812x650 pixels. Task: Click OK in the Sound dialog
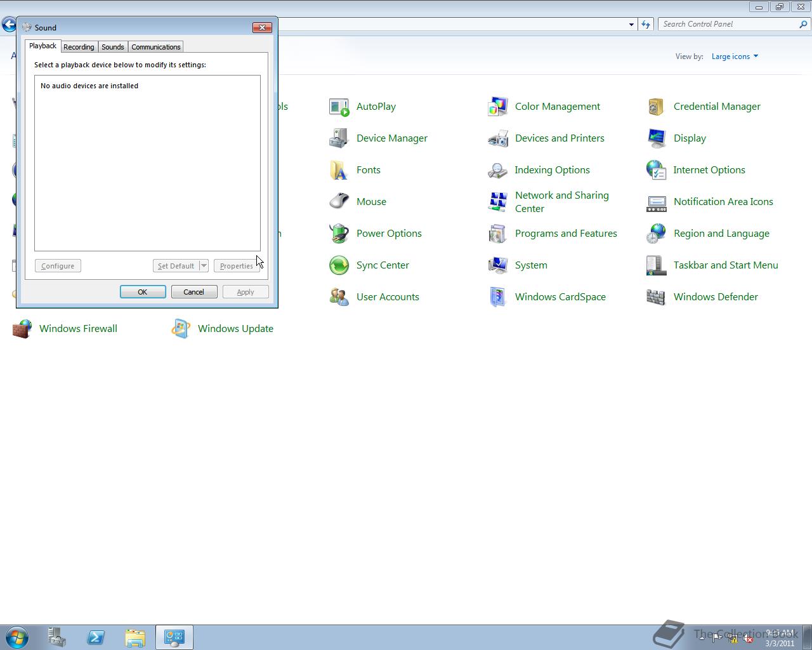[x=143, y=292]
